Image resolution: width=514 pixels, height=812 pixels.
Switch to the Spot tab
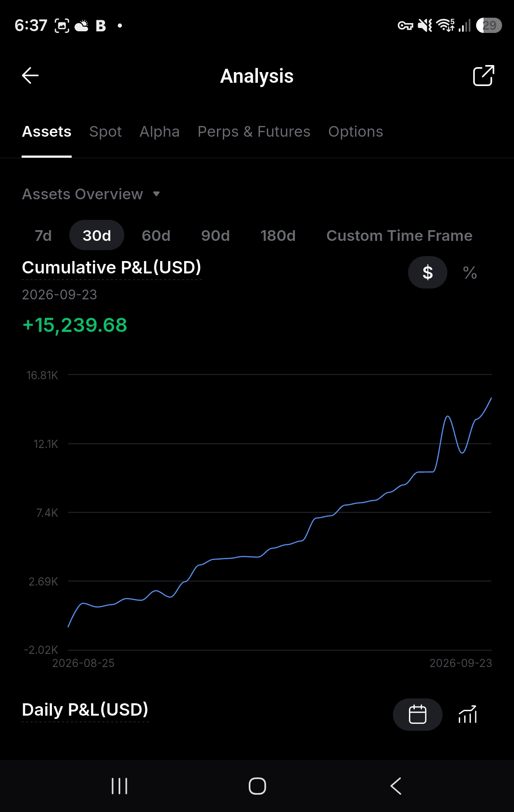tap(105, 132)
